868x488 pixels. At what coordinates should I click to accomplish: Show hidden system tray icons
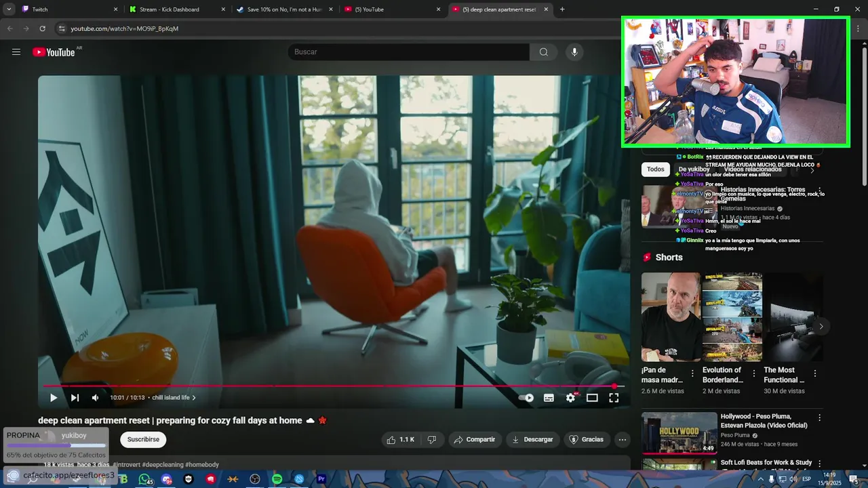pyautogui.click(x=760, y=479)
